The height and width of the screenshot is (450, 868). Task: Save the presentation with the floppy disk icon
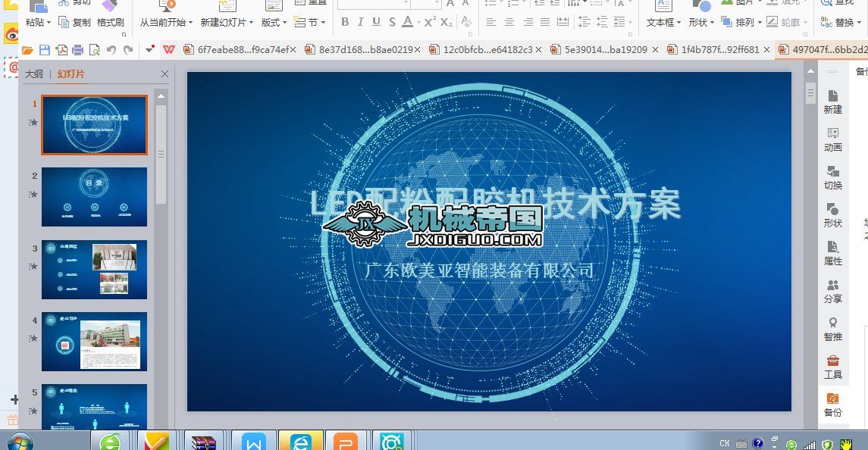point(45,50)
